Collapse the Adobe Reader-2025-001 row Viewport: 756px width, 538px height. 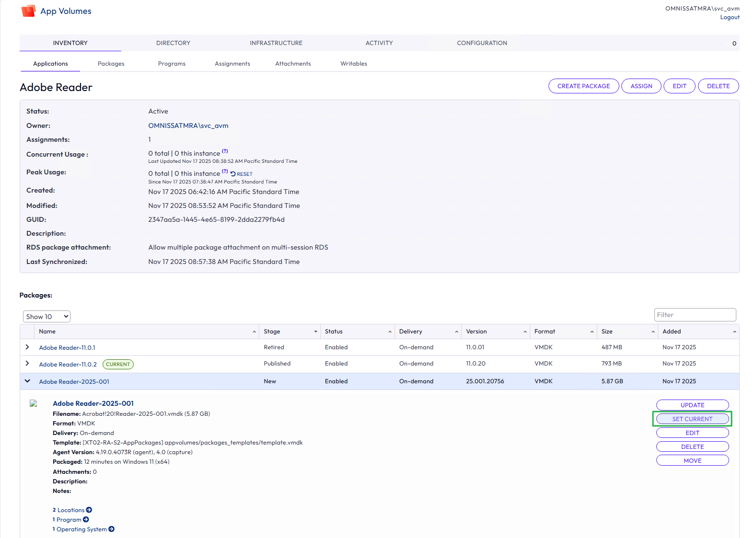tap(27, 381)
